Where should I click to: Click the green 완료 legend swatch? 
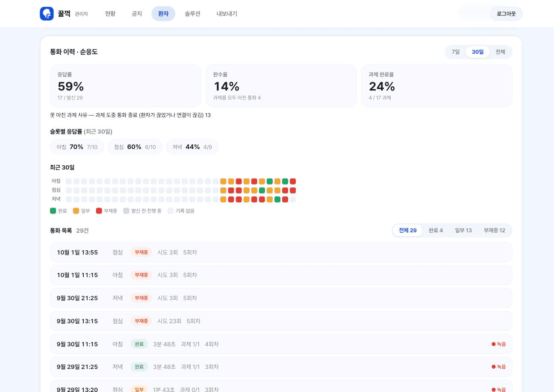coord(53,211)
